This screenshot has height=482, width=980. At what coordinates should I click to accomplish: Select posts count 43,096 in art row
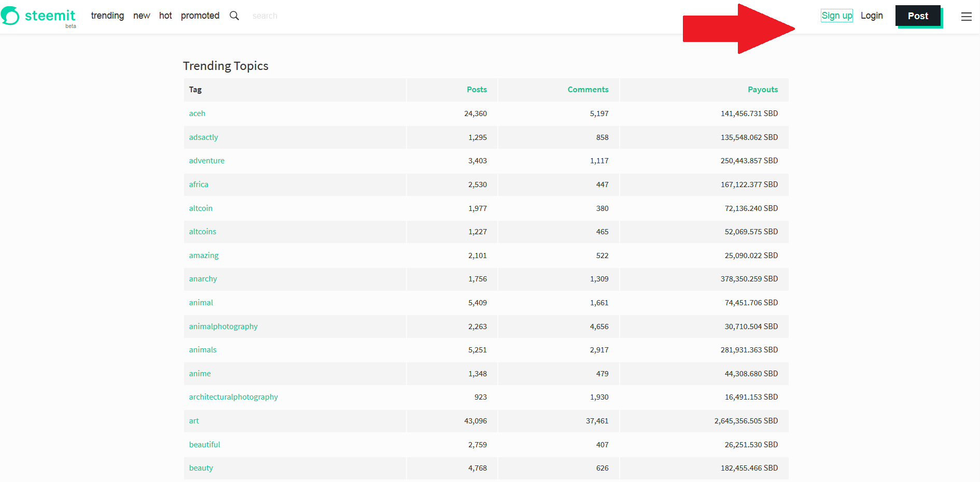475,421
